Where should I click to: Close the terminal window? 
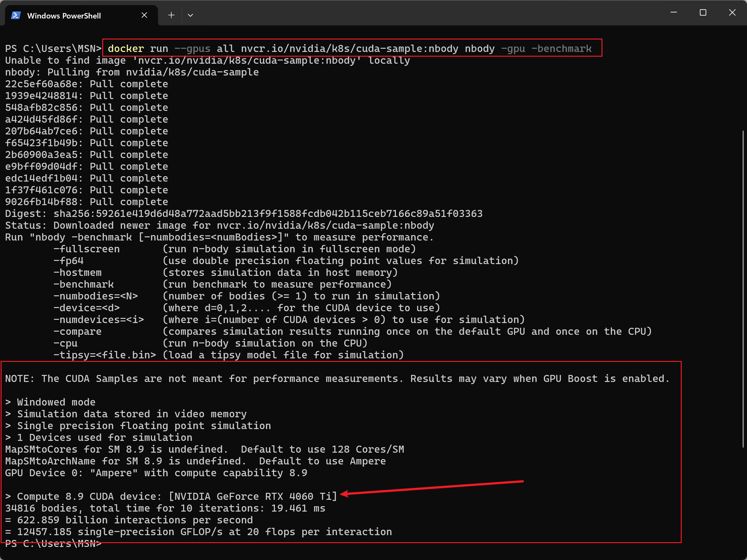tap(732, 12)
